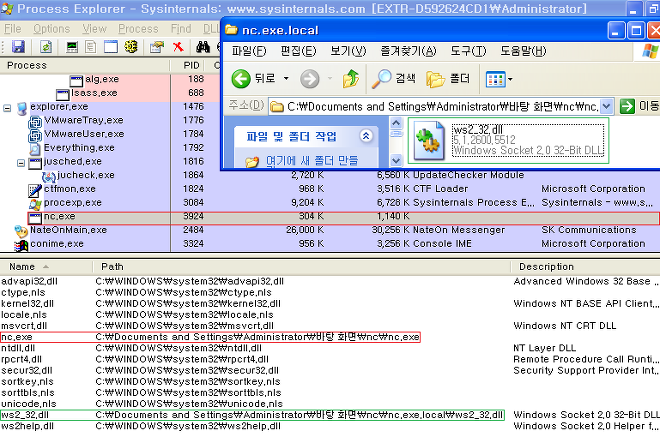Click the NateOnMain.exe process icon
Screen dimensions: 660x437
pyautogui.click(x=21, y=231)
